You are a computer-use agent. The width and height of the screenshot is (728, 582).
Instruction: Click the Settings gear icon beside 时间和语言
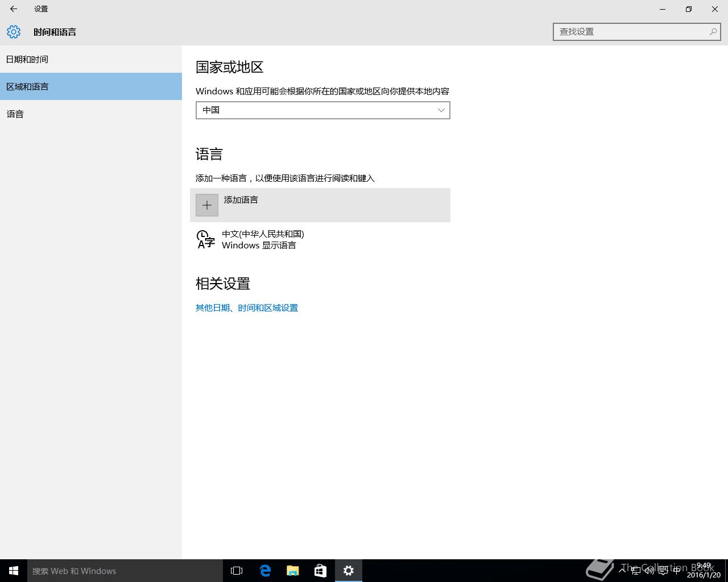[x=14, y=32]
